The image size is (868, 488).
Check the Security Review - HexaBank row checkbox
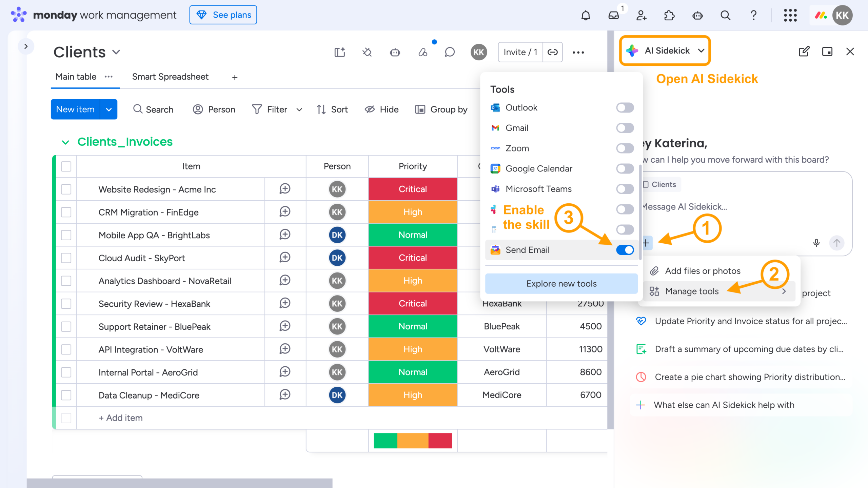click(66, 304)
